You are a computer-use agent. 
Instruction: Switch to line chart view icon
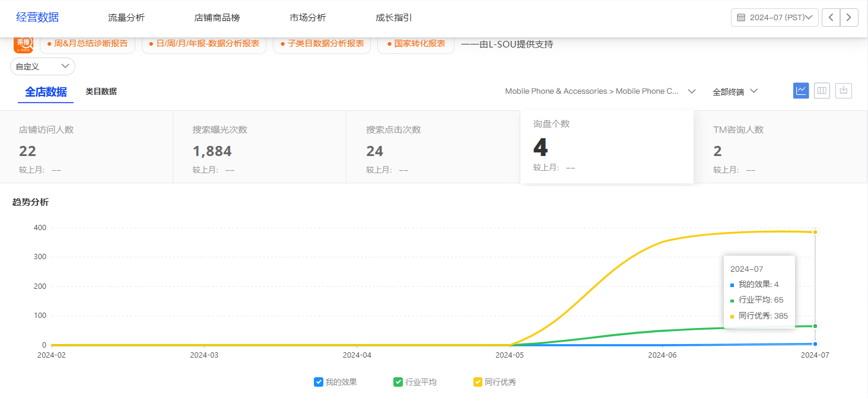(x=801, y=91)
